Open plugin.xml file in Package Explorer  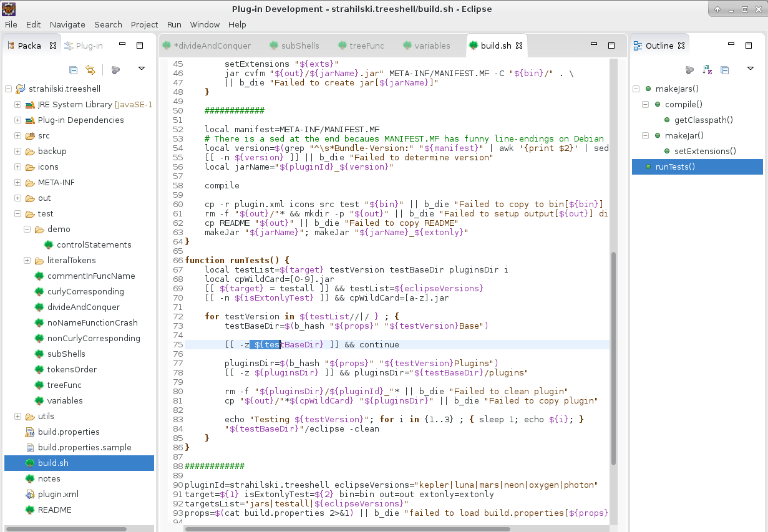point(58,494)
